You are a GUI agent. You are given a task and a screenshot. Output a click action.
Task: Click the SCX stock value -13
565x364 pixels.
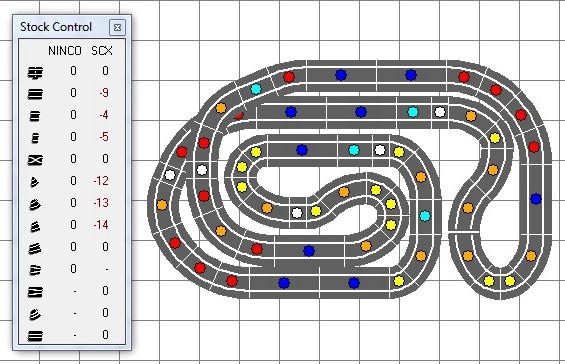(101, 203)
